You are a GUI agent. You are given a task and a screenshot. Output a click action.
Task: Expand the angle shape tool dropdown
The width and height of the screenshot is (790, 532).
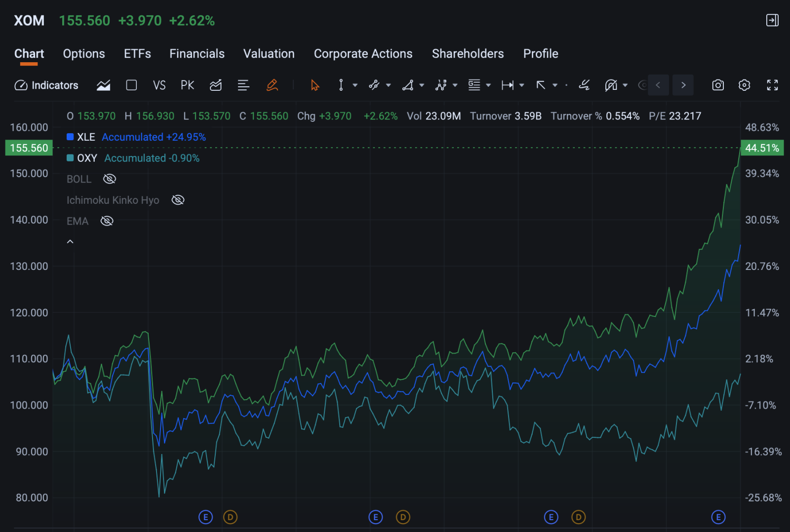pos(422,85)
